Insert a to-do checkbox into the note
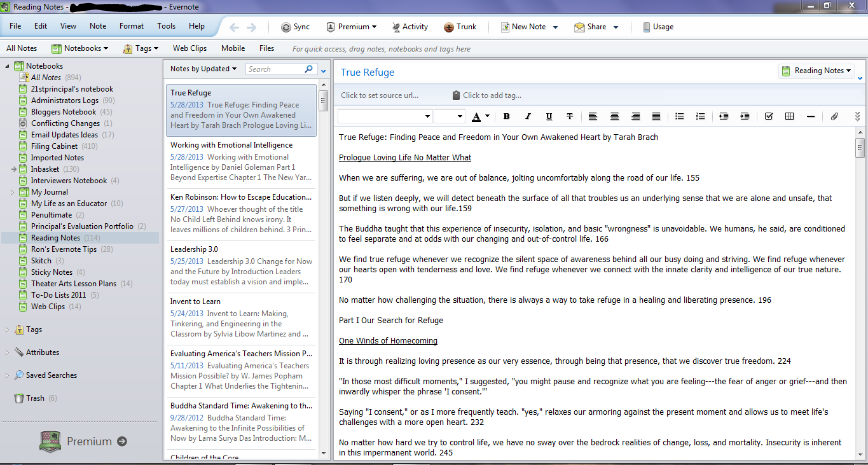This screenshot has width=868, height=465. (768, 116)
